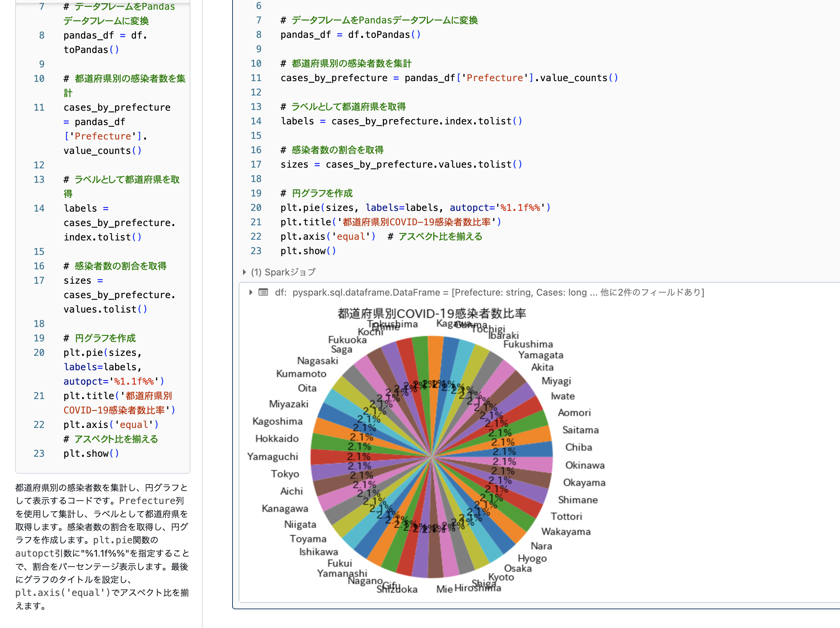Click the table icon next to df output
Screen dimensions: 840x628
[263, 292]
